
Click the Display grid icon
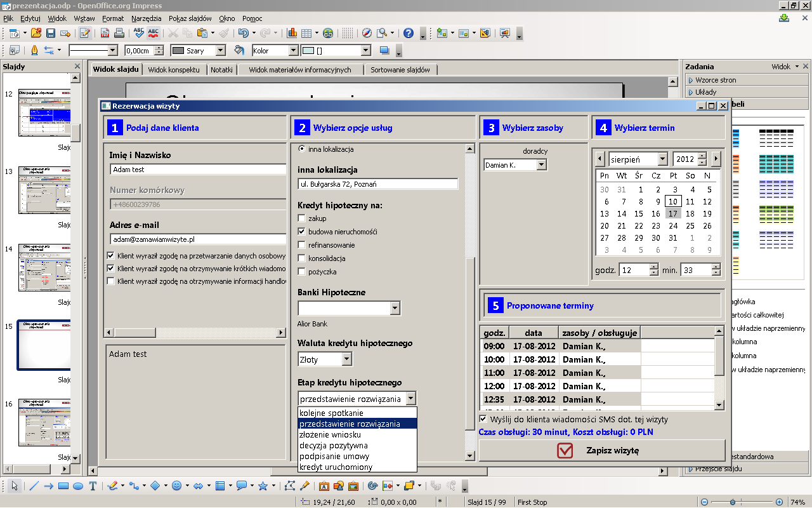coord(347,33)
